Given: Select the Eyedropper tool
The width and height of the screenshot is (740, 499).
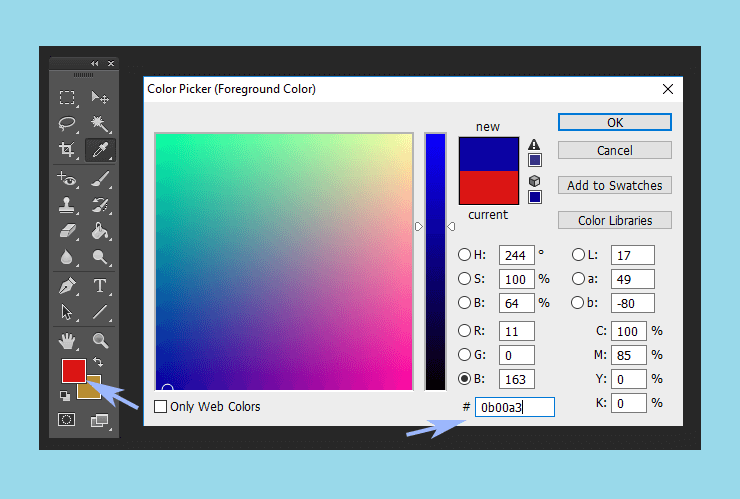Looking at the screenshot, I should click(x=100, y=150).
